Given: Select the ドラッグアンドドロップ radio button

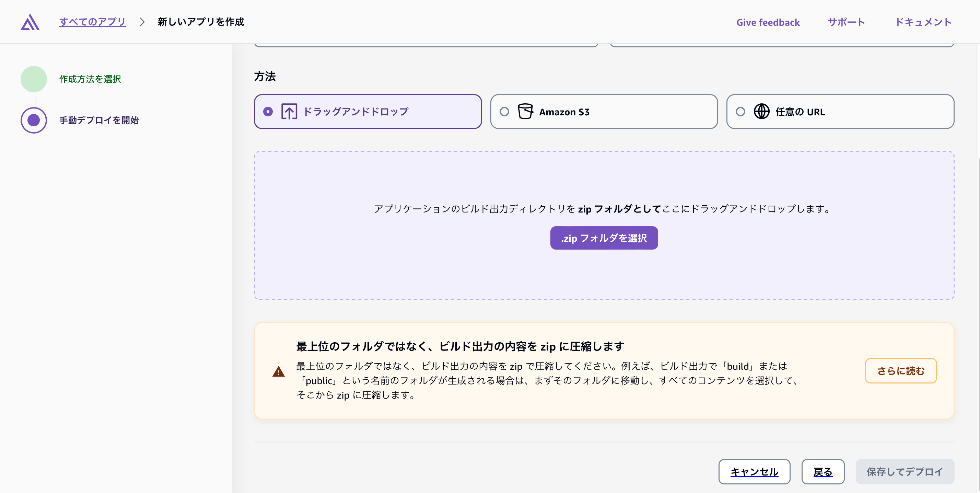Looking at the screenshot, I should [x=268, y=112].
